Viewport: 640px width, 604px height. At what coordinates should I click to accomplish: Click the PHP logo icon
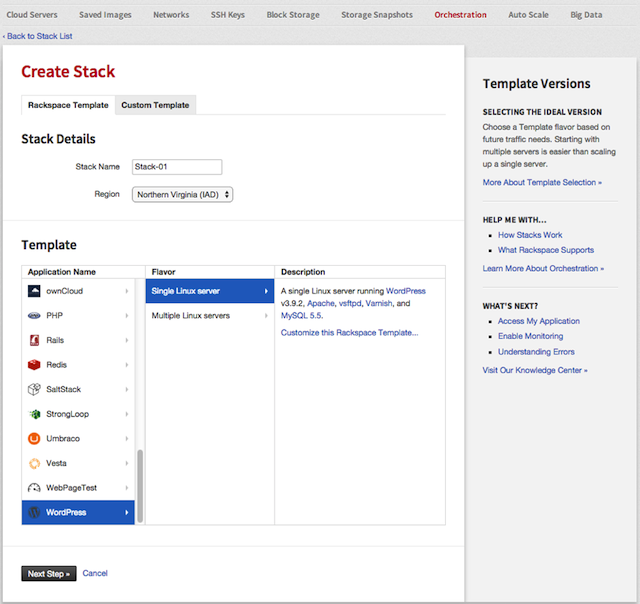tap(34, 315)
